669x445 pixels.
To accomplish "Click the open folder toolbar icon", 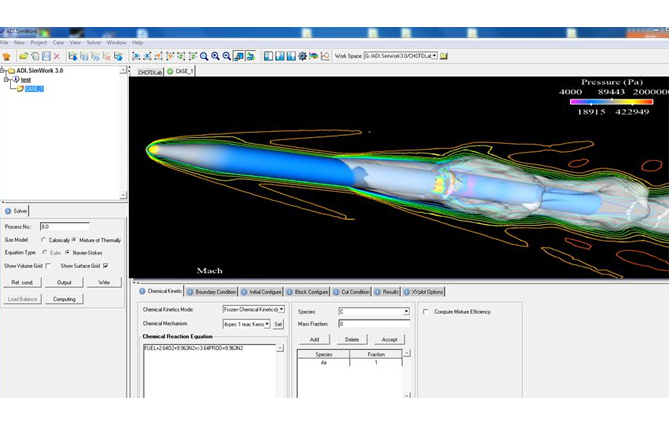I will click(21, 56).
